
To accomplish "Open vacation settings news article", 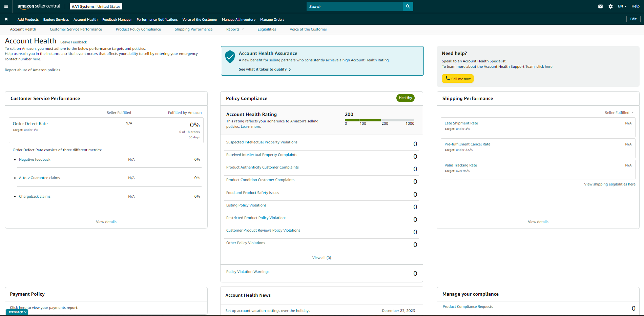I will [268, 311].
